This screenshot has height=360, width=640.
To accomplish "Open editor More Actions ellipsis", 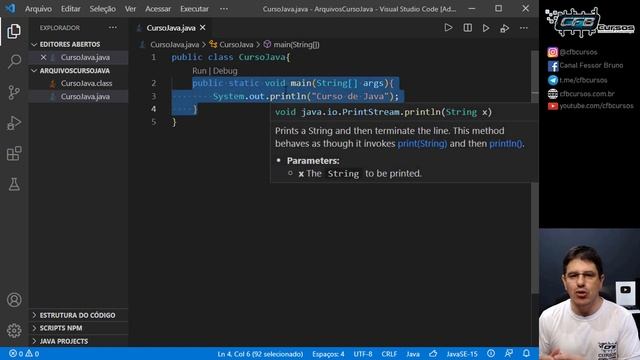I will 524,28.
